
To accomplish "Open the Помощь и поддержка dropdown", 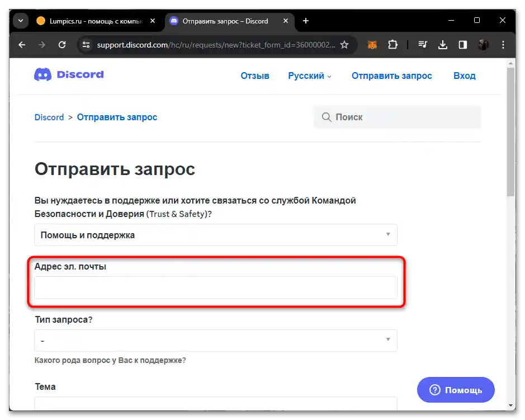I will coord(215,235).
